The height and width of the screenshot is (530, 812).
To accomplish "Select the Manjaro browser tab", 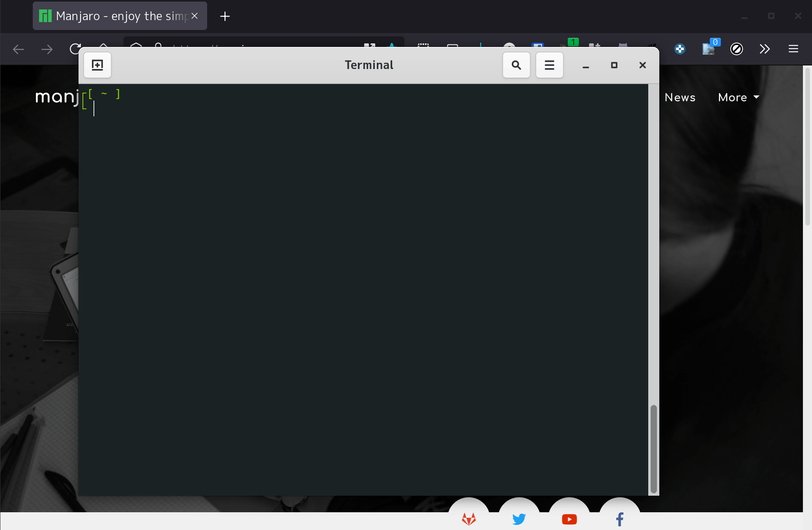I will pos(114,16).
